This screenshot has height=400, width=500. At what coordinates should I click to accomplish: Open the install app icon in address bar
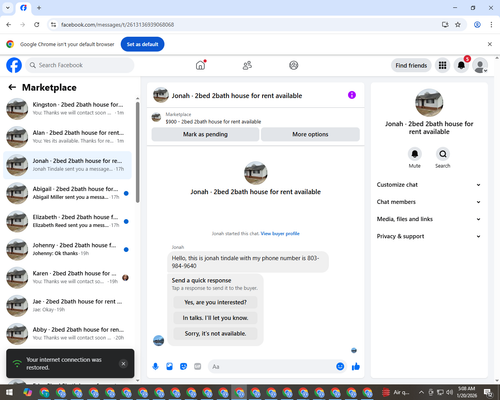click(x=445, y=25)
